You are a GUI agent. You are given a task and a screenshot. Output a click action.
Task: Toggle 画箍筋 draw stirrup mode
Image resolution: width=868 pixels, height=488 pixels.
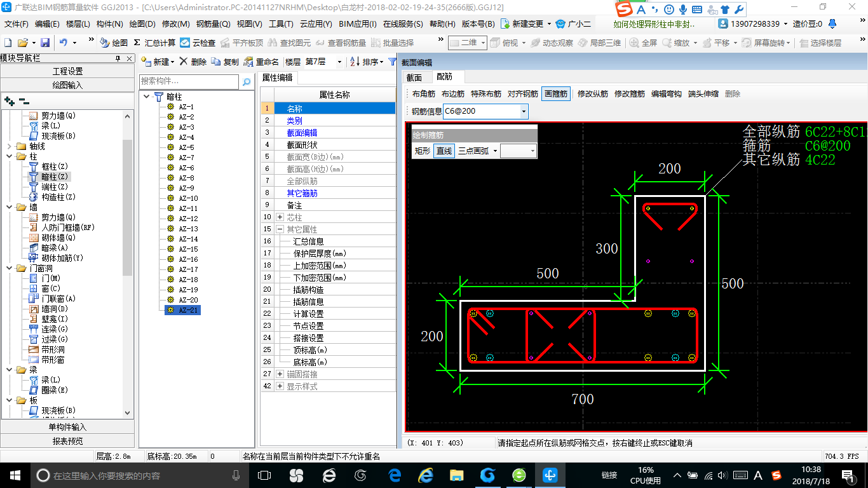coord(556,93)
